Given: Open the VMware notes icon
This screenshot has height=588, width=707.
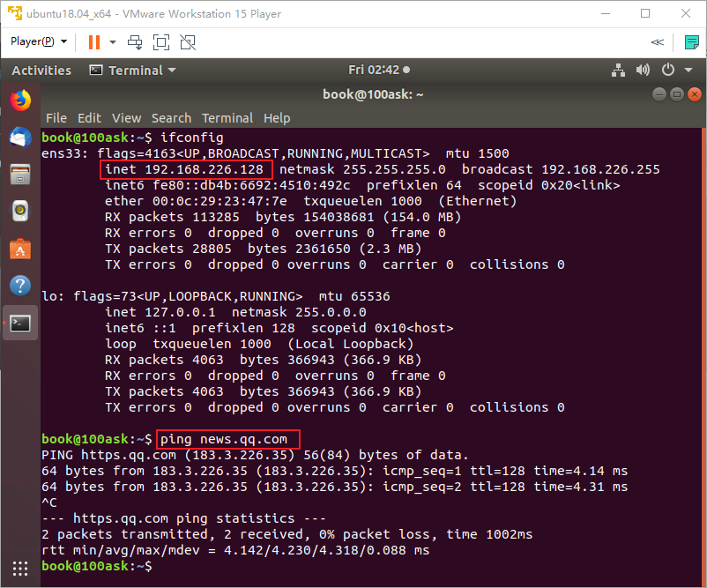Looking at the screenshot, I should pos(692,42).
